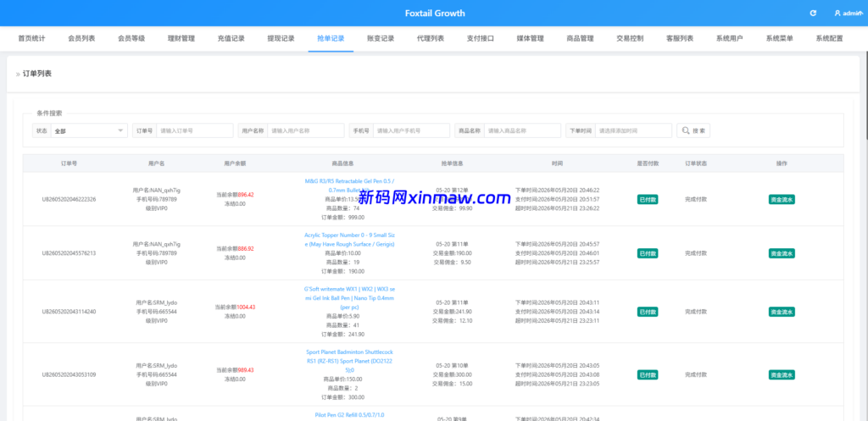Viewport: 868px width, 421px height.
Task: Open 系统用户 tab
Action: click(x=730, y=39)
